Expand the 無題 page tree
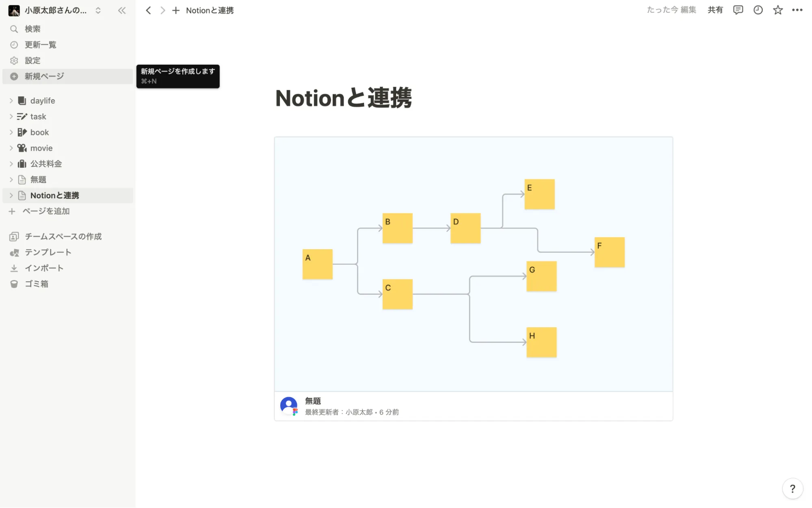Viewport: 812px width, 508px height. (11, 180)
